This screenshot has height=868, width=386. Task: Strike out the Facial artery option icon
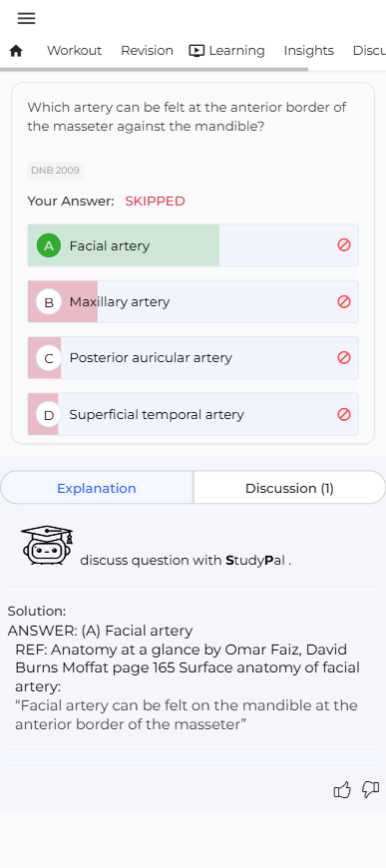[x=344, y=245]
